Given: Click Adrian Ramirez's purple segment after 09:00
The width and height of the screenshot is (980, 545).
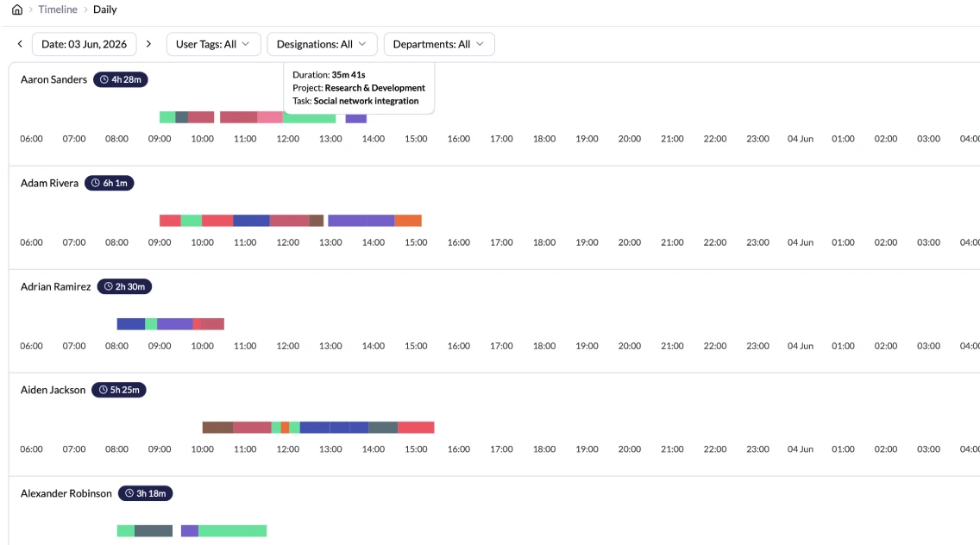Looking at the screenshot, I should click(x=175, y=323).
